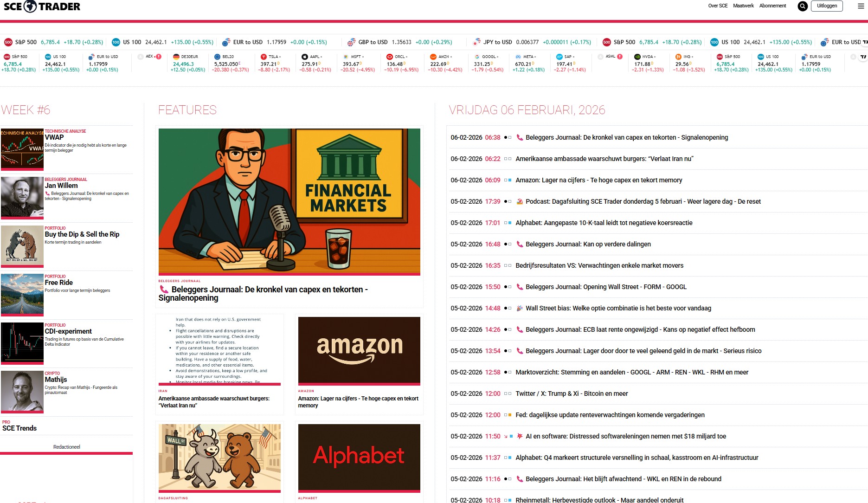Click the Amazon logo feature image
The image size is (868, 503).
pos(359,351)
